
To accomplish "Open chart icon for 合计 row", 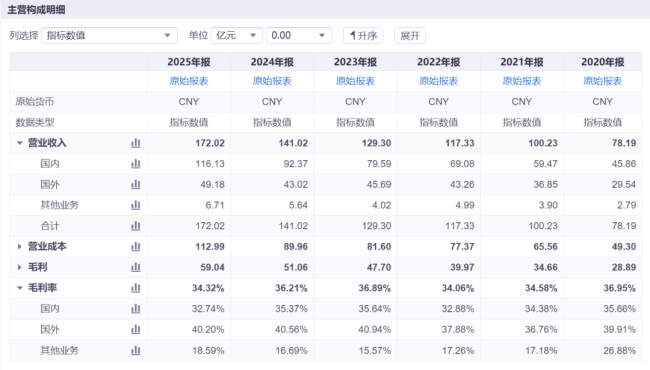I will tap(136, 226).
